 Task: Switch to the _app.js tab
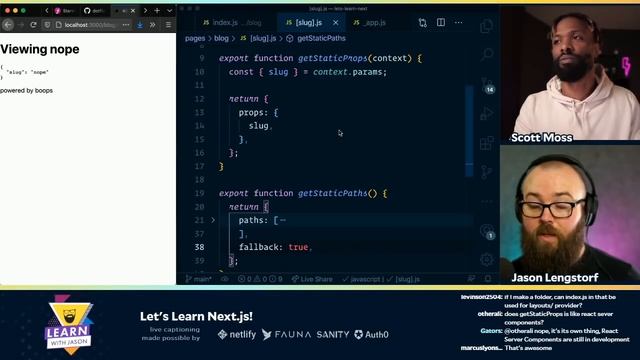[369, 23]
